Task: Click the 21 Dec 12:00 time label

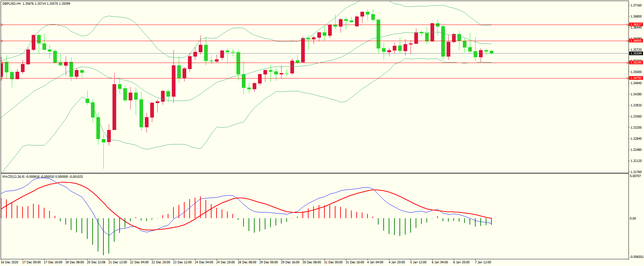Action: [118, 262]
